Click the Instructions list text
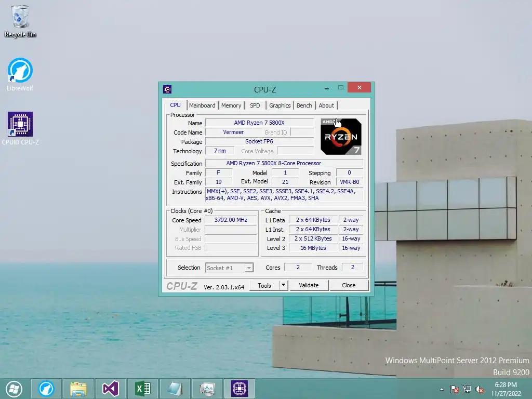 284,195
